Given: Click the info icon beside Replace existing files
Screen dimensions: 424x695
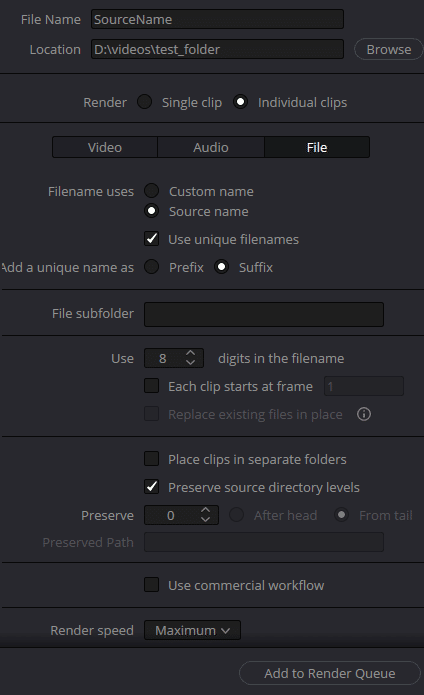Looking at the screenshot, I should point(364,414).
